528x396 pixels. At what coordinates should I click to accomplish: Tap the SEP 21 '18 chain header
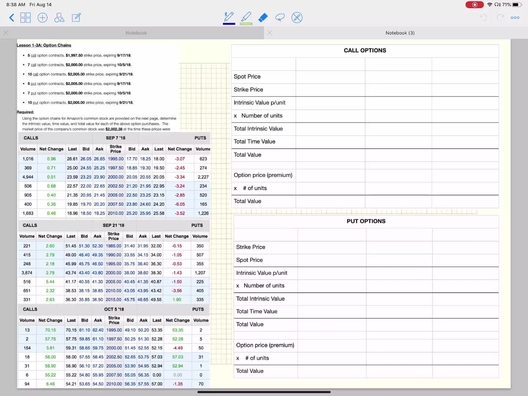[113, 225]
